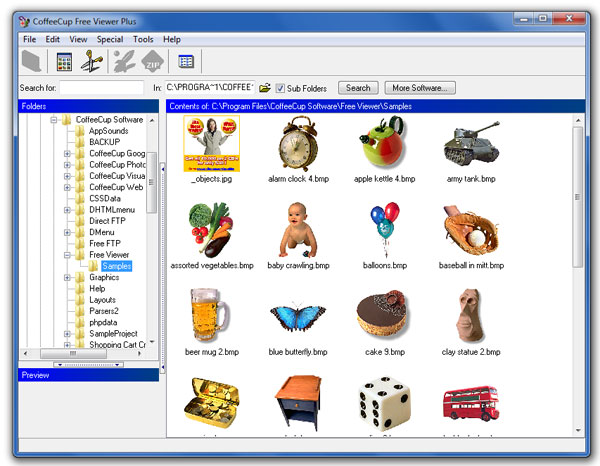This screenshot has height=466, width=600.
Task: Click the details list view toolbar icon
Action: click(186, 62)
